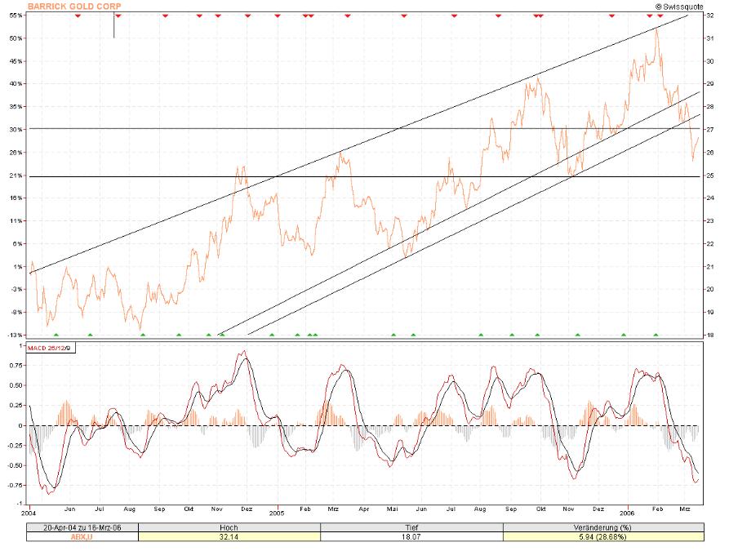Click the 55% label on the left axis
The height and width of the screenshot is (560, 729).
point(16,16)
